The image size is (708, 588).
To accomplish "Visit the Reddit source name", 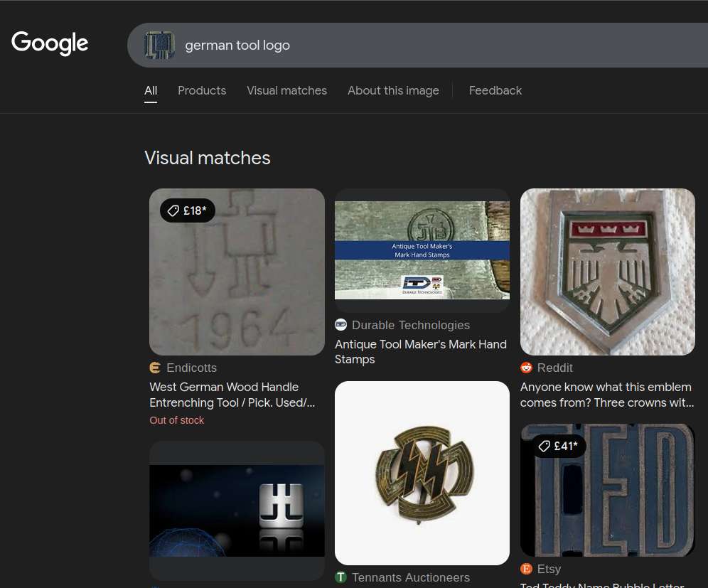I will point(555,368).
